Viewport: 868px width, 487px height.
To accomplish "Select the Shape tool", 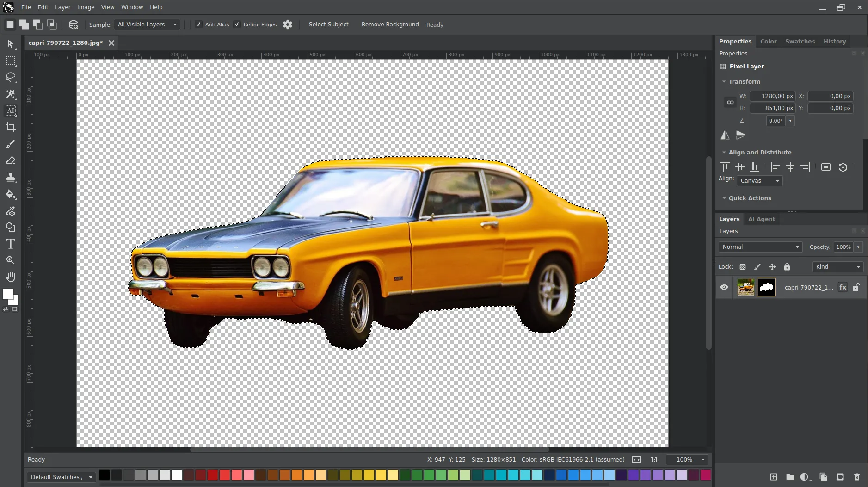I will (x=11, y=227).
